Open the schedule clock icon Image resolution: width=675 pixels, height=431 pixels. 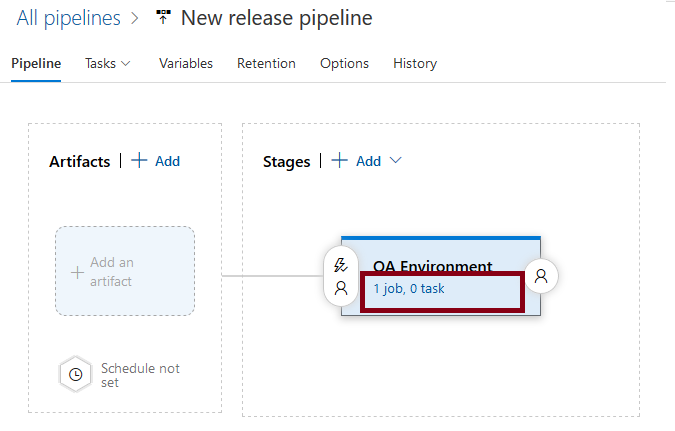75,375
